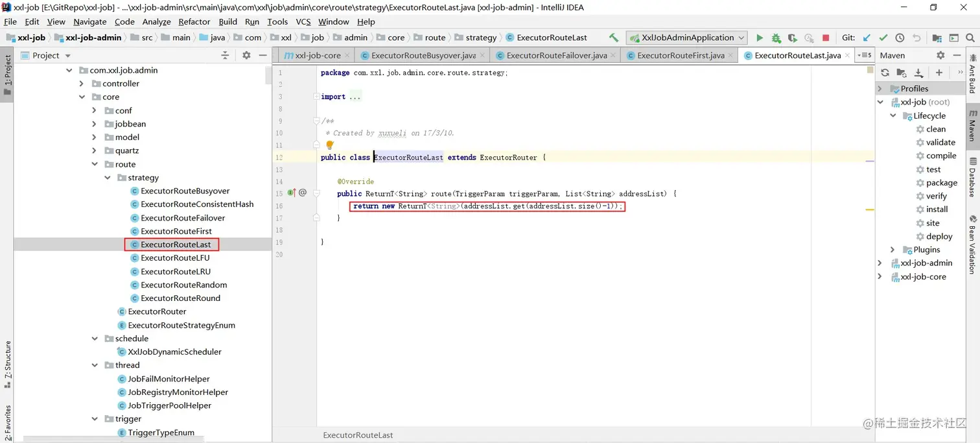
Task: Click Maven download sources icon
Action: [918, 73]
